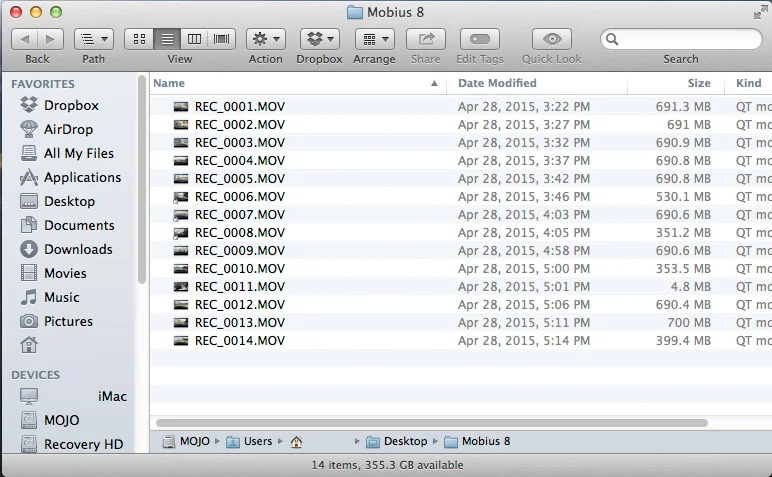Click the 700 MB size cell
Viewport: 772px width, 477px height.
[689, 323]
